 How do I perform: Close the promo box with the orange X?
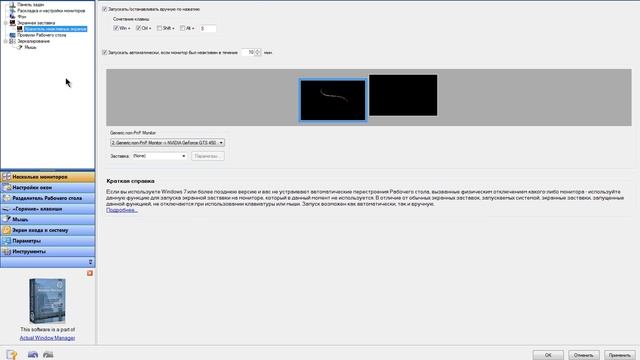click(90, 273)
